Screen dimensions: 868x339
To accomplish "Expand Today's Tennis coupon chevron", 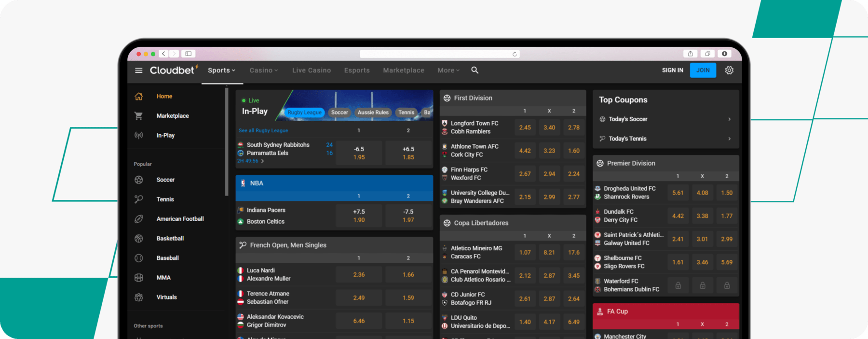I will 729,139.
